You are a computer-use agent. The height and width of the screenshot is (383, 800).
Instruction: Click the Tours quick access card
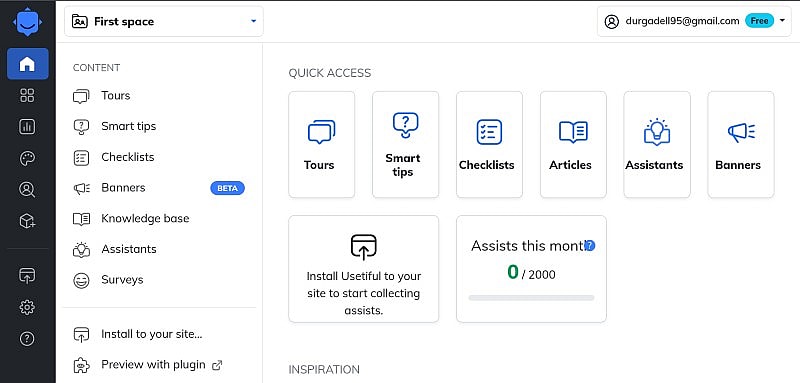[321, 144]
